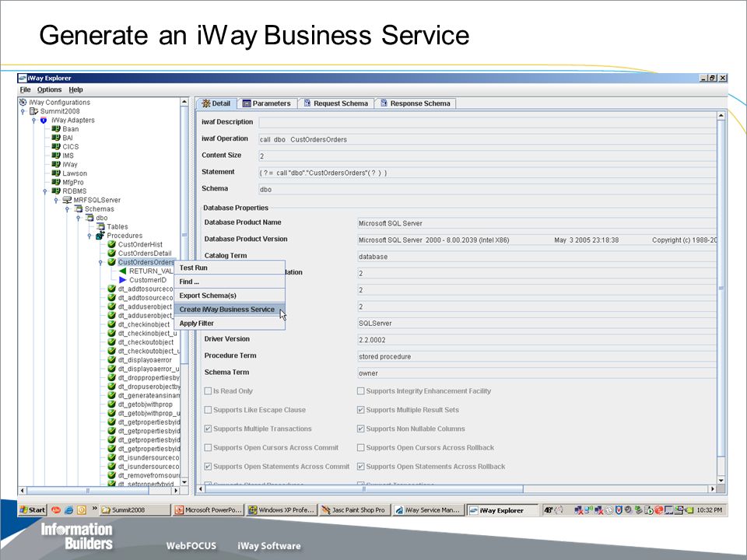Image resolution: width=747 pixels, height=560 pixels.
Task: Click the MRFSQLServer server icon
Action: pos(67,200)
